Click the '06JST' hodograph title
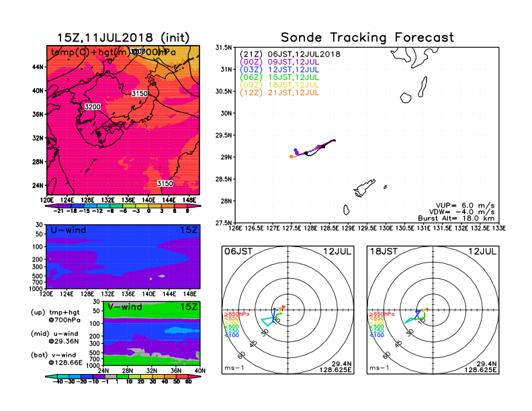The width and height of the screenshot is (532, 411). [238, 252]
